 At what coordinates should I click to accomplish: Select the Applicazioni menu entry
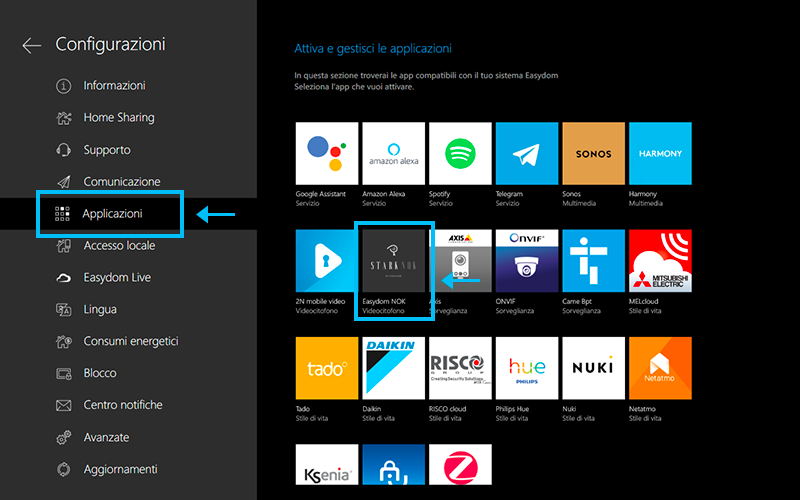click(112, 214)
